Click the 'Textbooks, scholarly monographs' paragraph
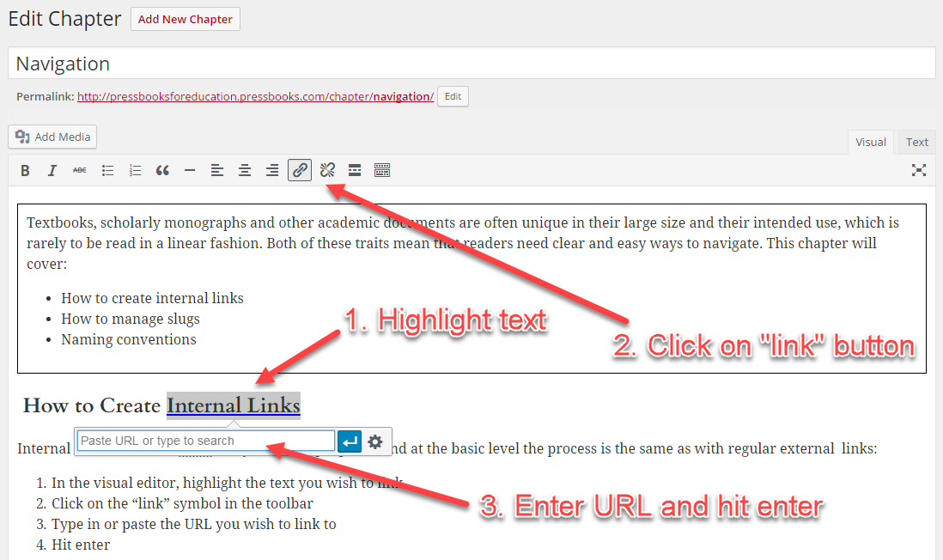Screen dimensions: 943x560 [463, 243]
